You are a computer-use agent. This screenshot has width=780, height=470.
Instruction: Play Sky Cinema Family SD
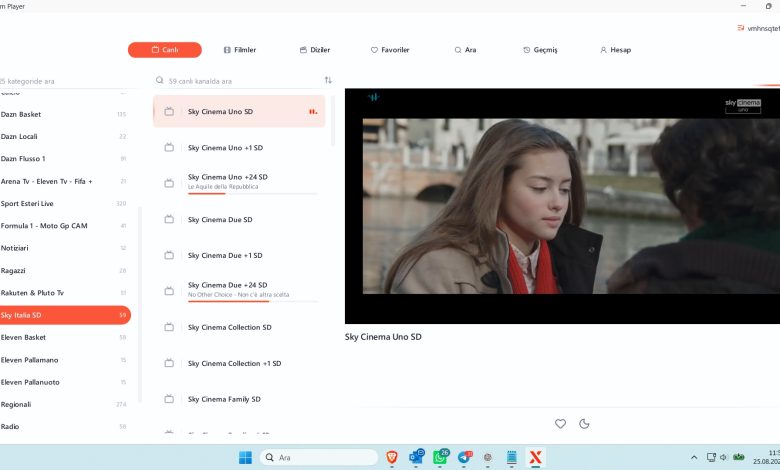tap(239, 399)
